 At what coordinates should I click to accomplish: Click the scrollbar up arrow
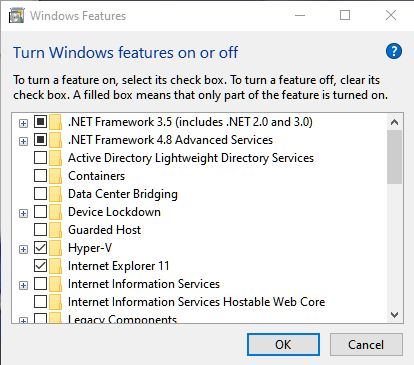click(x=394, y=122)
